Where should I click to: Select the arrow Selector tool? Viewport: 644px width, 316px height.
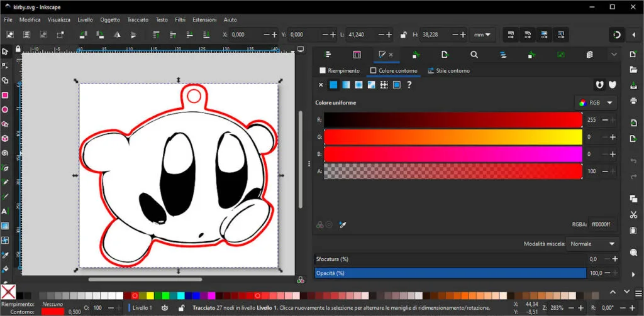click(5, 52)
